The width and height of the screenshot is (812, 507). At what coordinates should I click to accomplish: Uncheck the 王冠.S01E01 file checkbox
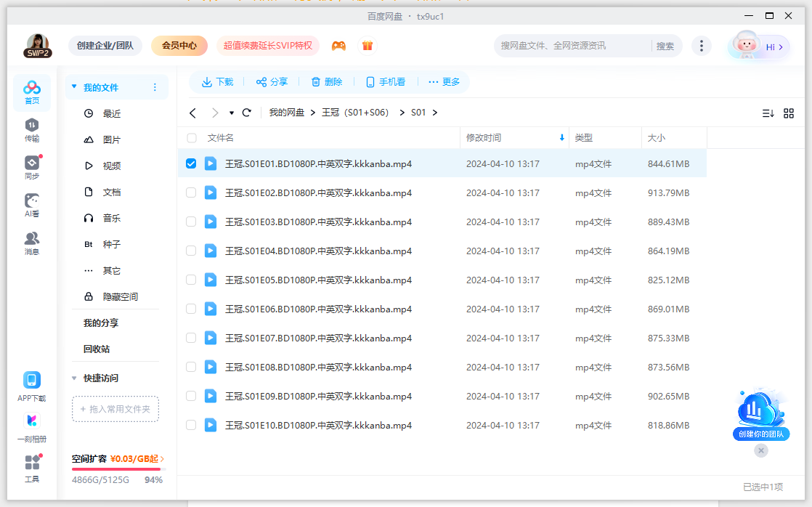tap(191, 163)
